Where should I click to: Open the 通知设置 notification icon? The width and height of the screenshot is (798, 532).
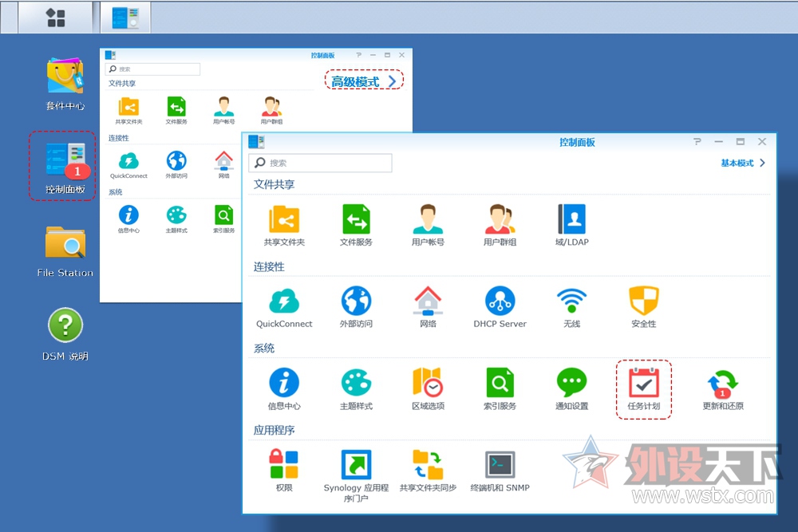point(572,388)
